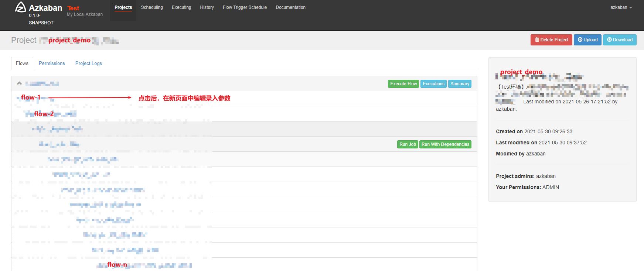Screen dimensions: 644x271
Task: Click the Delete Project button
Action: (x=551, y=40)
